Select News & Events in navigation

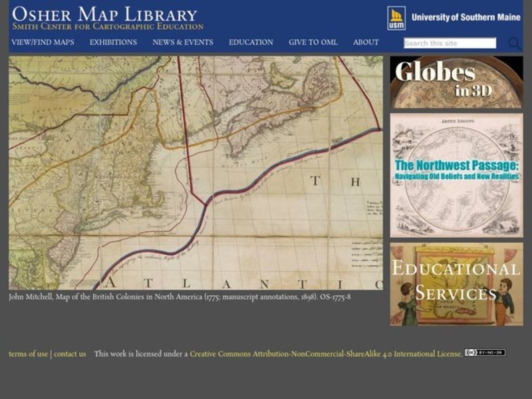click(x=183, y=43)
